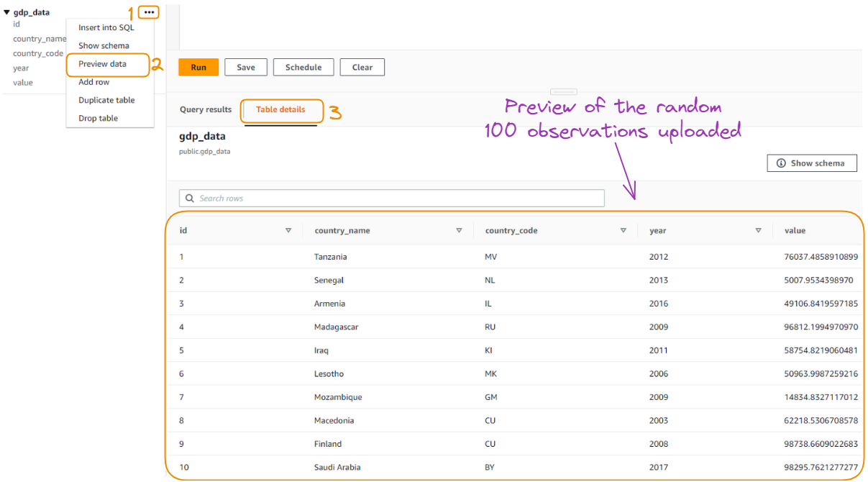Viewport: 868px width, 482px height.
Task: Open sort dropdown on id column
Action: tap(288, 231)
